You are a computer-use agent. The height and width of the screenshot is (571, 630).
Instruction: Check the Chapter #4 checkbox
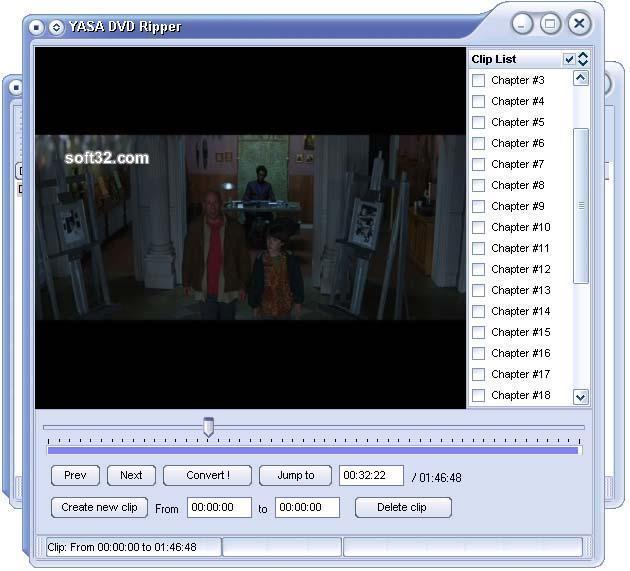pyautogui.click(x=478, y=101)
